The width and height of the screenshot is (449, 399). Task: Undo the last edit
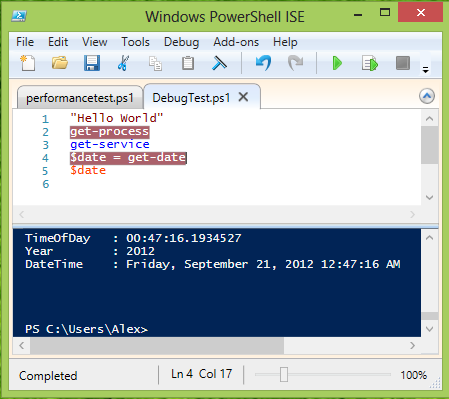pos(263,63)
